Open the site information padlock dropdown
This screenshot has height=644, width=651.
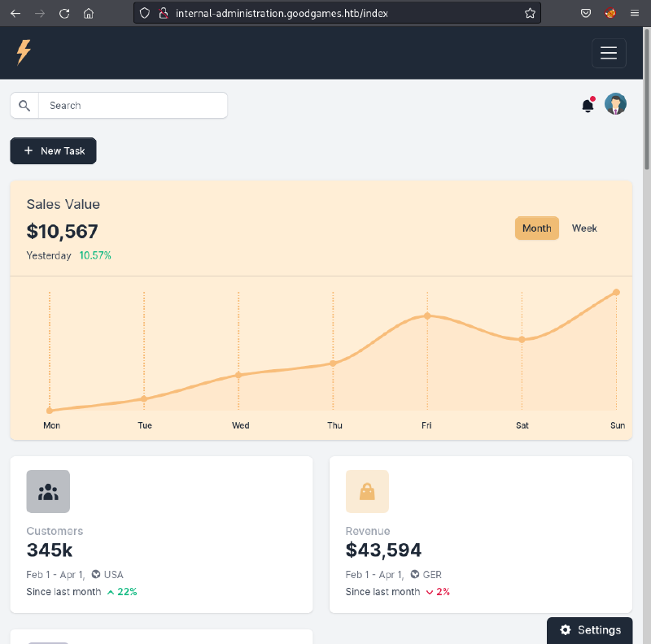point(163,13)
